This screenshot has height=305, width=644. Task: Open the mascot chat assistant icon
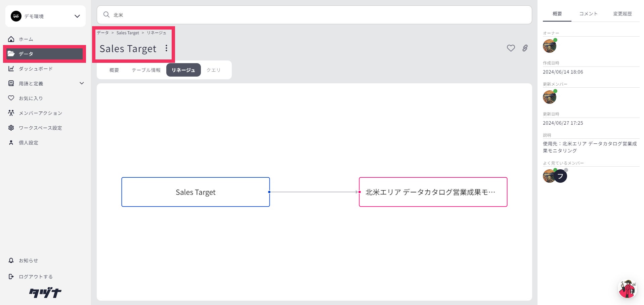(627, 289)
